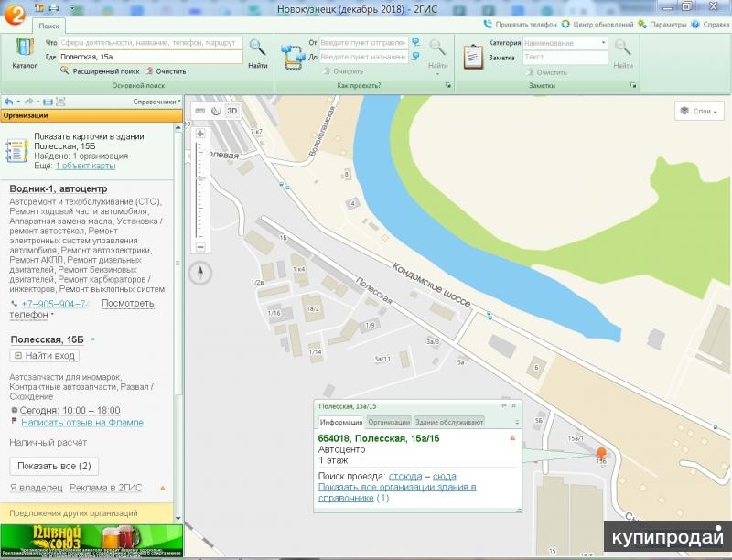The width and height of the screenshot is (732, 560).
Task: Click the route A-to-B icon in Как проехать
Action: click(x=293, y=57)
